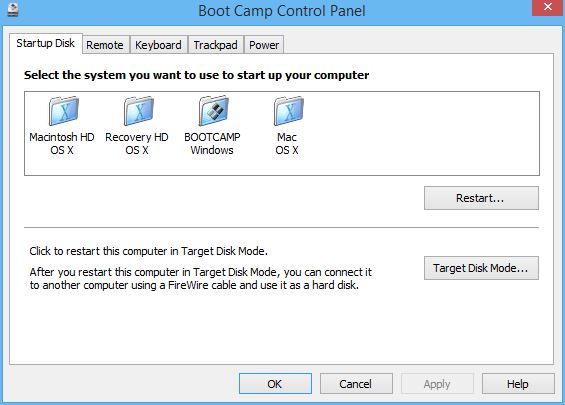The height and width of the screenshot is (405, 565).
Task: Show the Power tab settings
Action: tap(264, 45)
